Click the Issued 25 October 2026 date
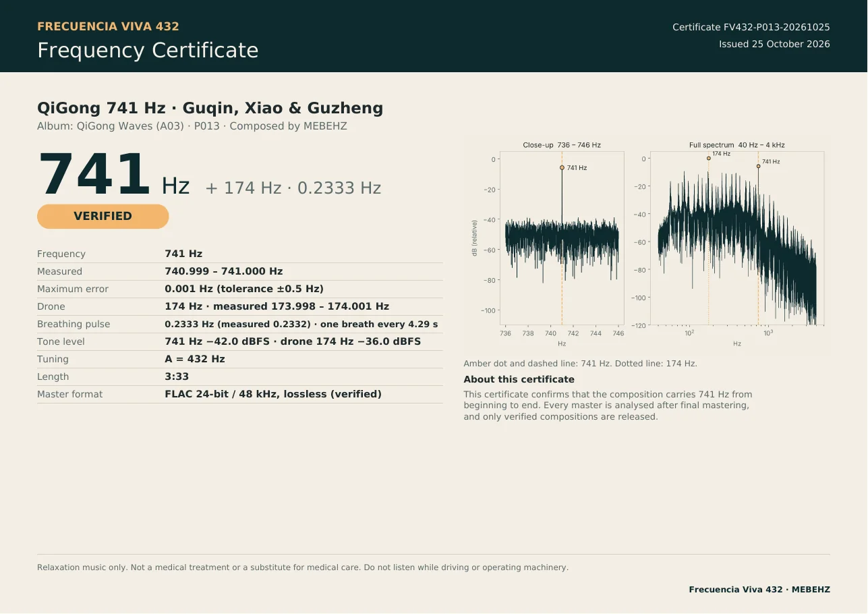868x614 pixels. (x=774, y=45)
